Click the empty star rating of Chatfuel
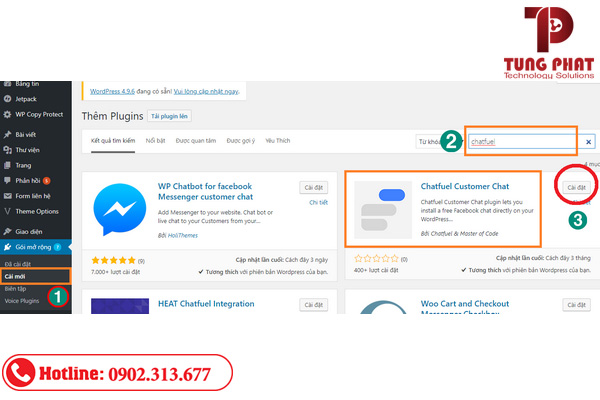Image resolution: width=600 pixels, height=400 pixels. 377,259
